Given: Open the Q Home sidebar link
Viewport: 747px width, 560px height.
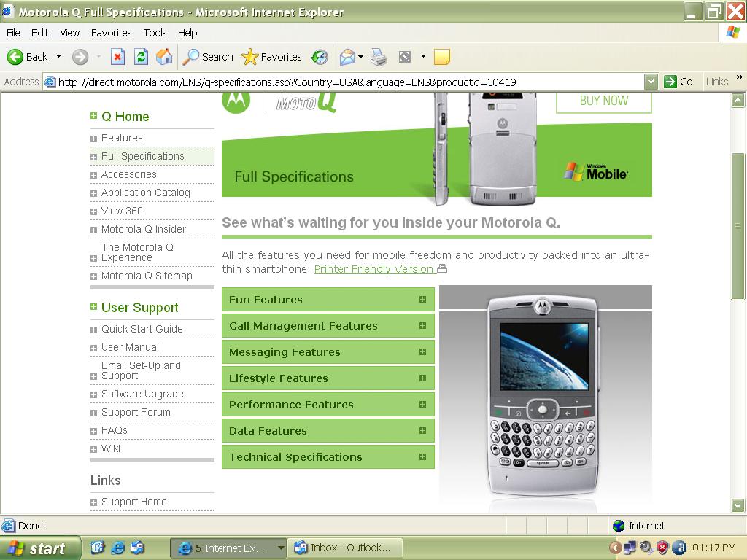Looking at the screenshot, I should pyautogui.click(x=125, y=117).
